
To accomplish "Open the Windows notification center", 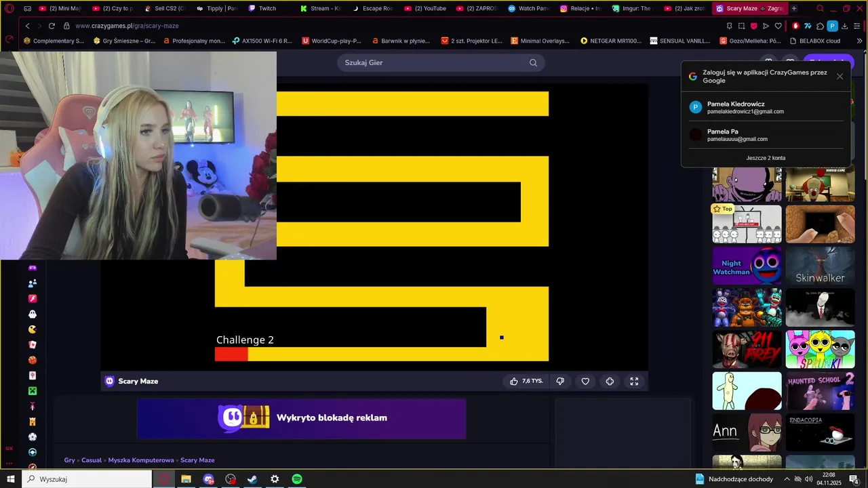I will [x=854, y=479].
